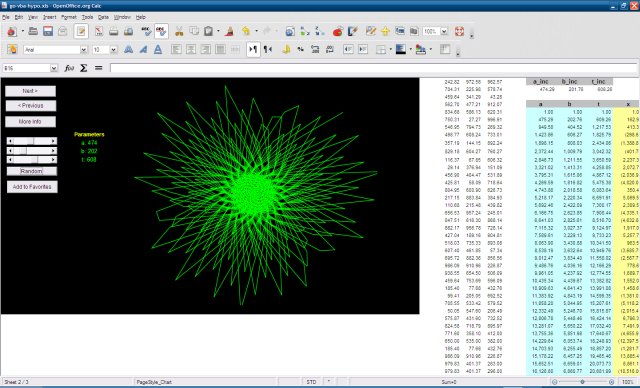Open the toolbar Zoom 100% dropdown
640x388 pixels.
pyautogui.click(x=444, y=31)
